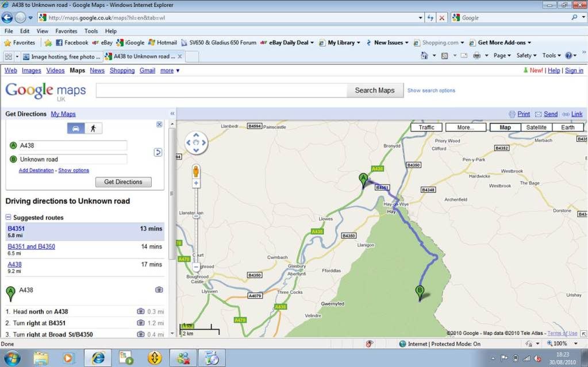Zoom out with the map minus button
Screen dimensions: 588x367
pyautogui.click(x=196, y=267)
